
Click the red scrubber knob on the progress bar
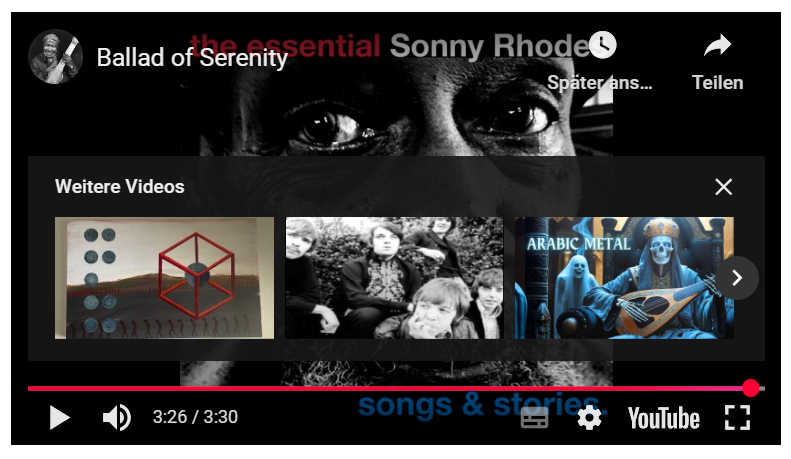pos(751,388)
